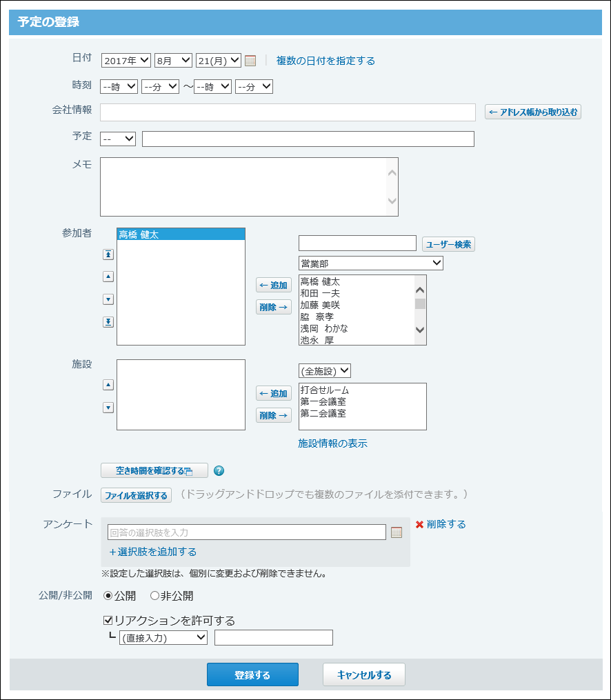Select 高橋 健太 in selected participants list
611x700 pixels.
click(181, 234)
